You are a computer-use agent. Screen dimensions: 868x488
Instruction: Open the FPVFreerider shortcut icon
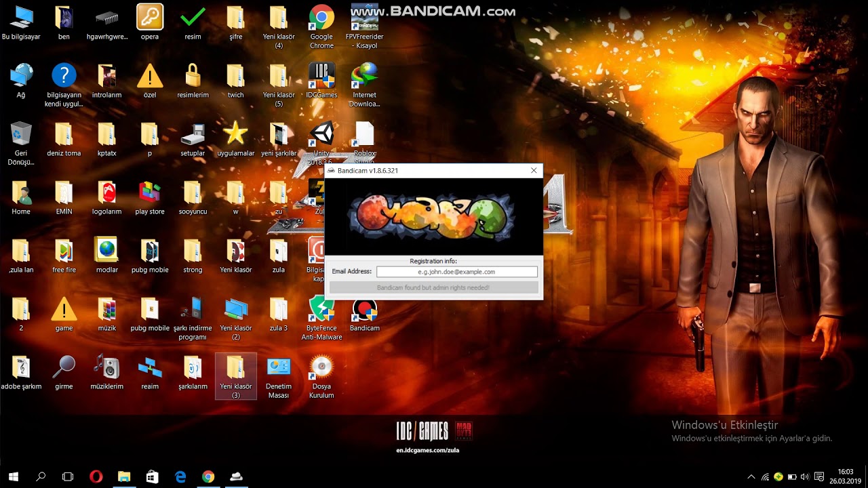(x=364, y=18)
